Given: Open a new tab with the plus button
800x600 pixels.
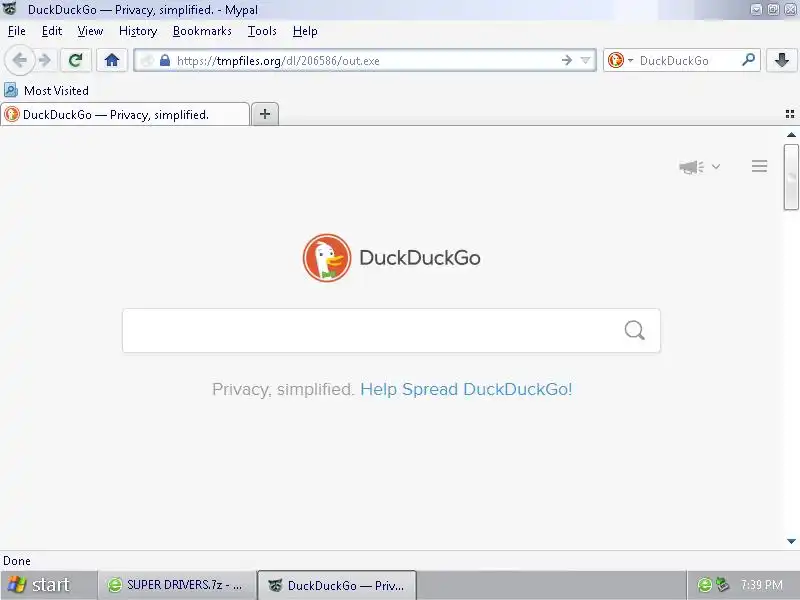Looking at the screenshot, I should 265,114.
